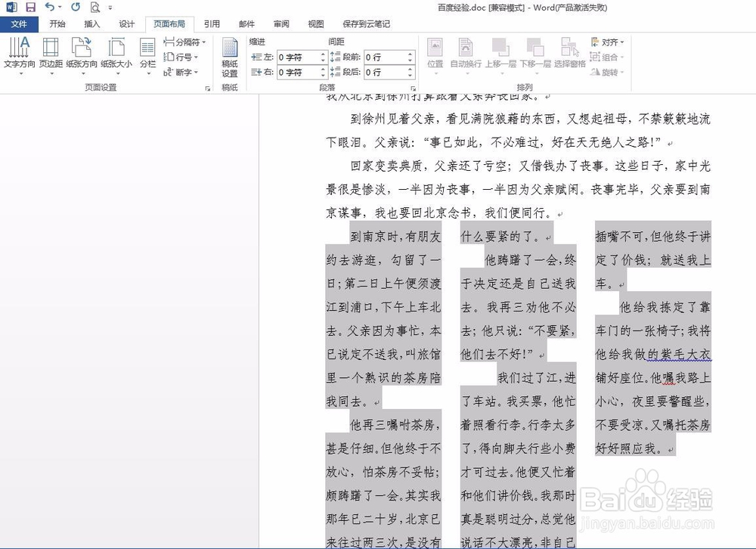
Task: Redo the last action
Action: [76, 7]
